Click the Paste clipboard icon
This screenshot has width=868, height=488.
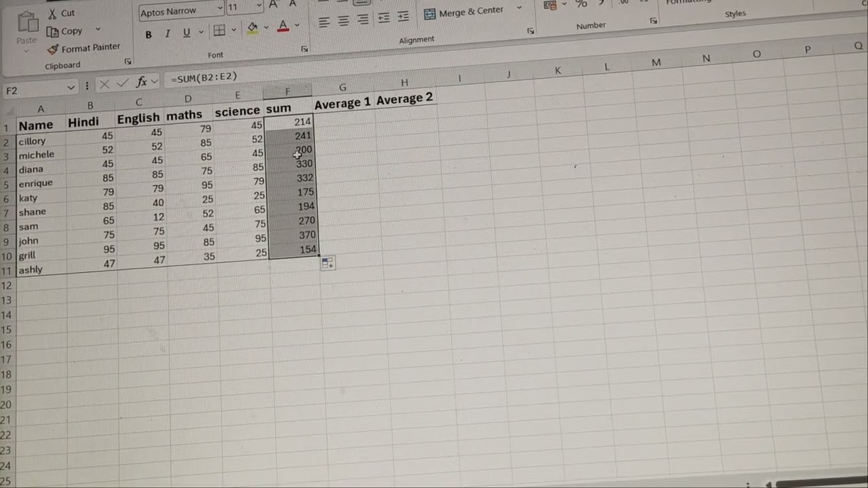pos(27,20)
